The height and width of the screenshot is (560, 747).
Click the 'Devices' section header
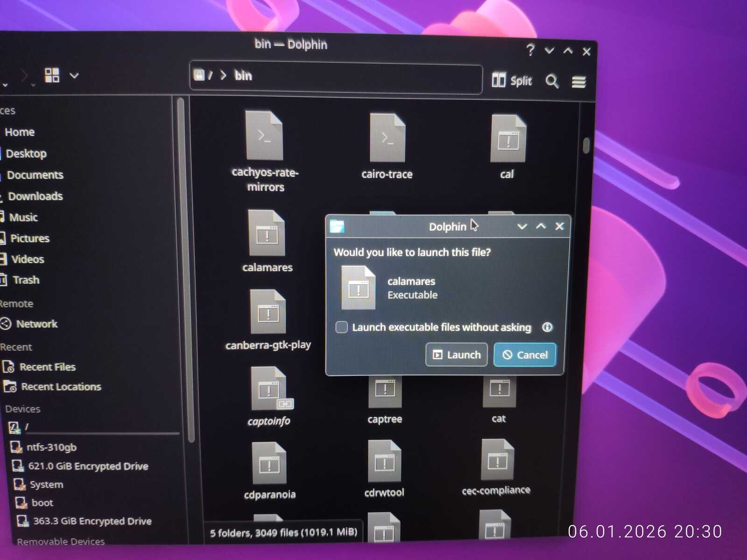pos(23,409)
